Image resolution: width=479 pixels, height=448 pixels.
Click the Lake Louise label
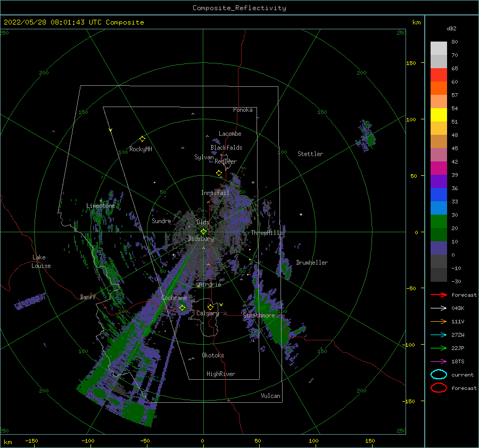coord(41,262)
